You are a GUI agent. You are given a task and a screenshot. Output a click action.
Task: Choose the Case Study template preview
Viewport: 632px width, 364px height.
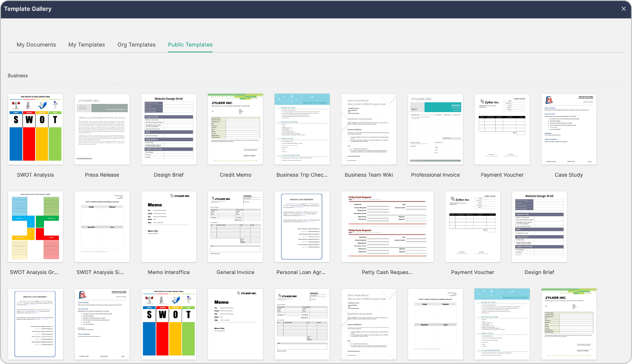click(569, 129)
